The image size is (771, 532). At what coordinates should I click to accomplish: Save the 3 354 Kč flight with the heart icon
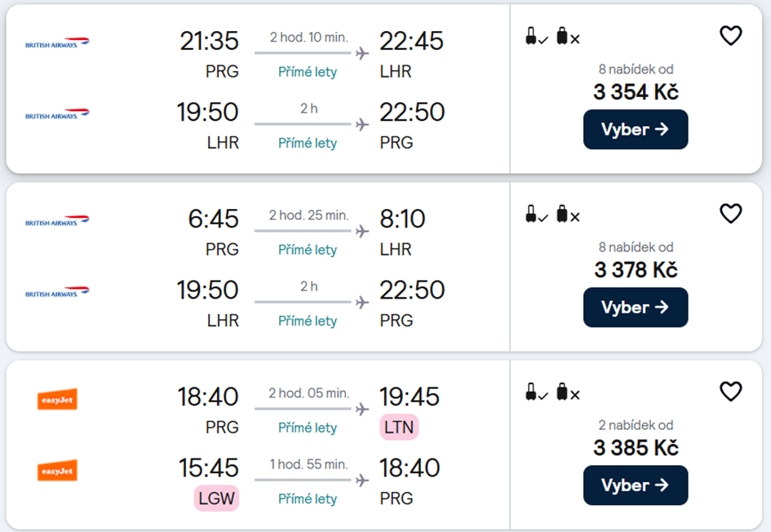pos(730,36)
